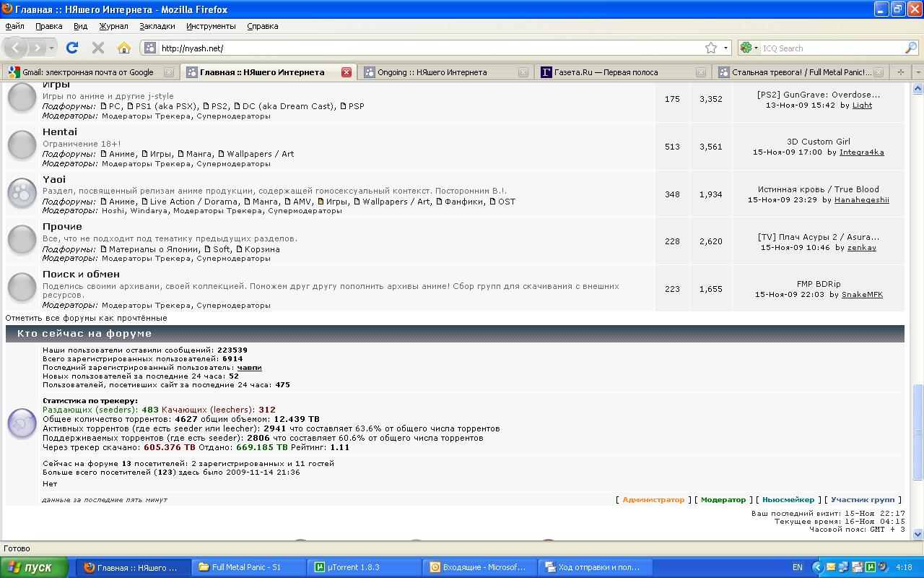
Task: Open the search engine selector dropdown
Action: pos(749,48)
